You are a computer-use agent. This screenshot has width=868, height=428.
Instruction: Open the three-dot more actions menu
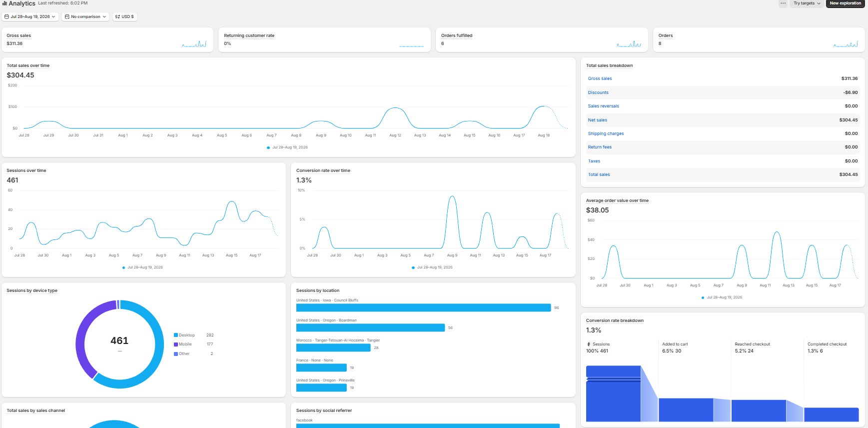783,3
